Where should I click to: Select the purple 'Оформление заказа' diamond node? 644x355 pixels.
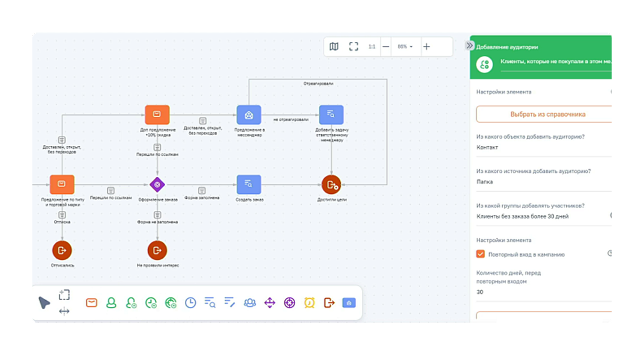pos(157,185)
